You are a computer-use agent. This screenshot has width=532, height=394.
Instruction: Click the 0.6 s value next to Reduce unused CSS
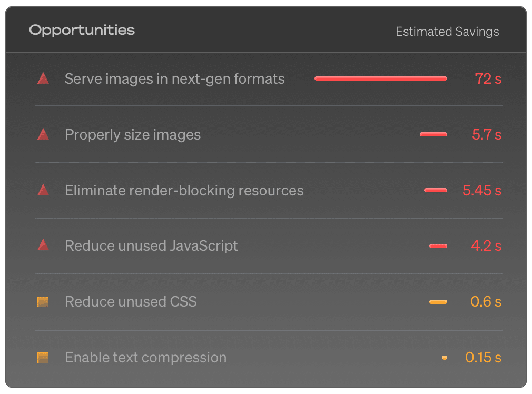(486, 301)
